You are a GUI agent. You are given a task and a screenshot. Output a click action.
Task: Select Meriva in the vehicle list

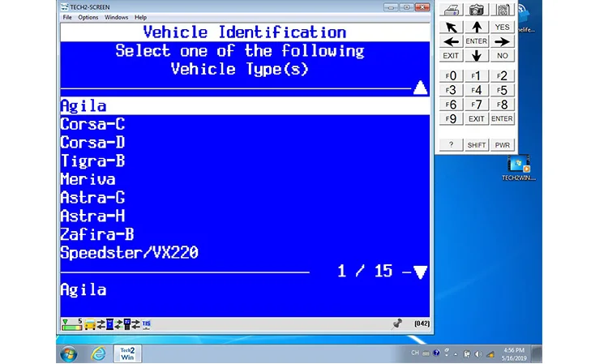click(245, 179)
